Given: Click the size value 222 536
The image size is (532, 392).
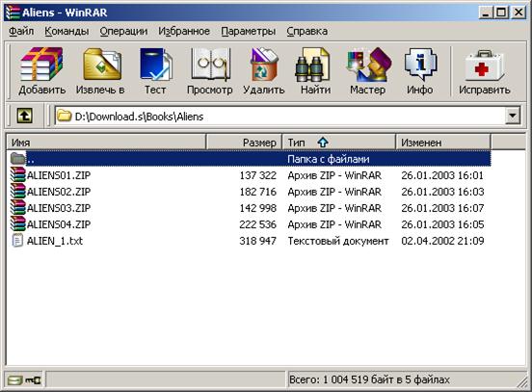Looking at the screenshot, I should (x=258, y=224).
